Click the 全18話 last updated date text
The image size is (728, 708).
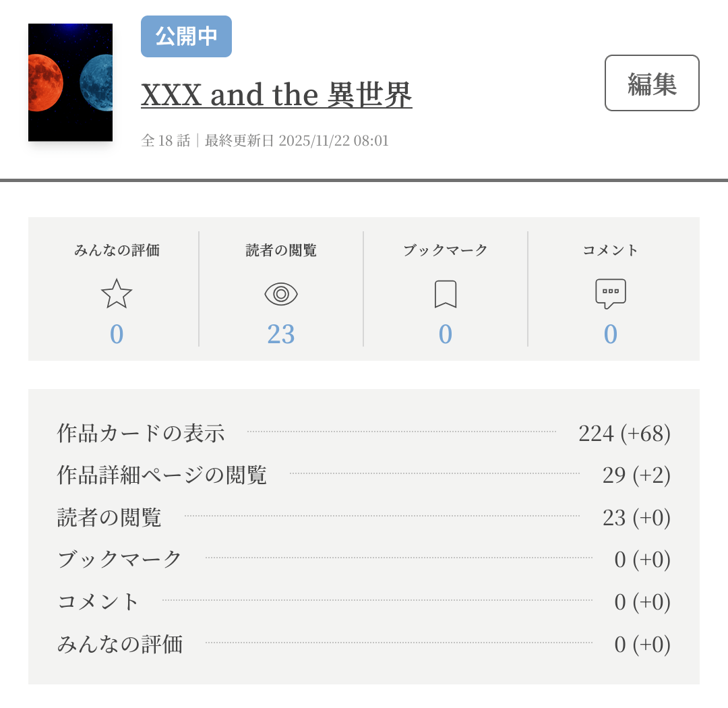[x=265, y=141]
